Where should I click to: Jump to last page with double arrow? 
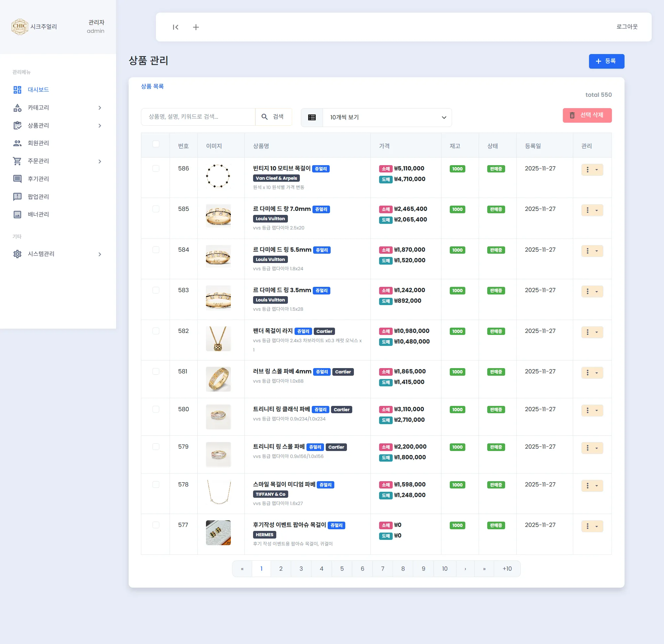tap(484, 569)
